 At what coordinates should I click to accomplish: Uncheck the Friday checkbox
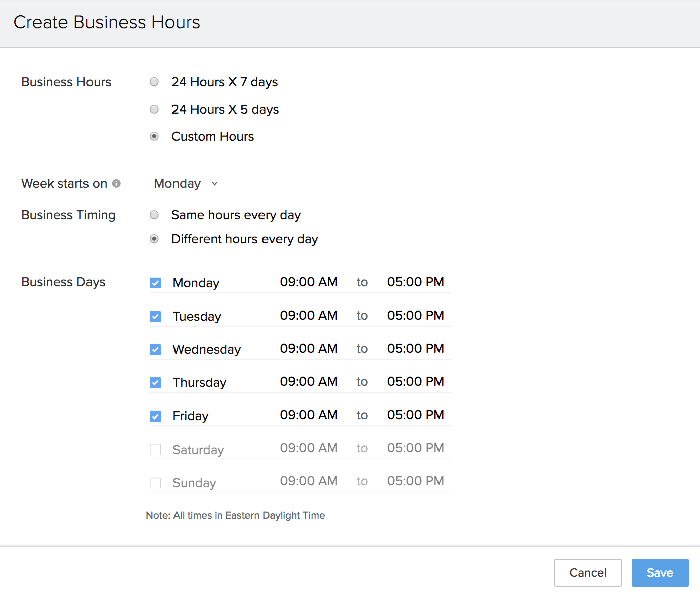tap(155, 416)
